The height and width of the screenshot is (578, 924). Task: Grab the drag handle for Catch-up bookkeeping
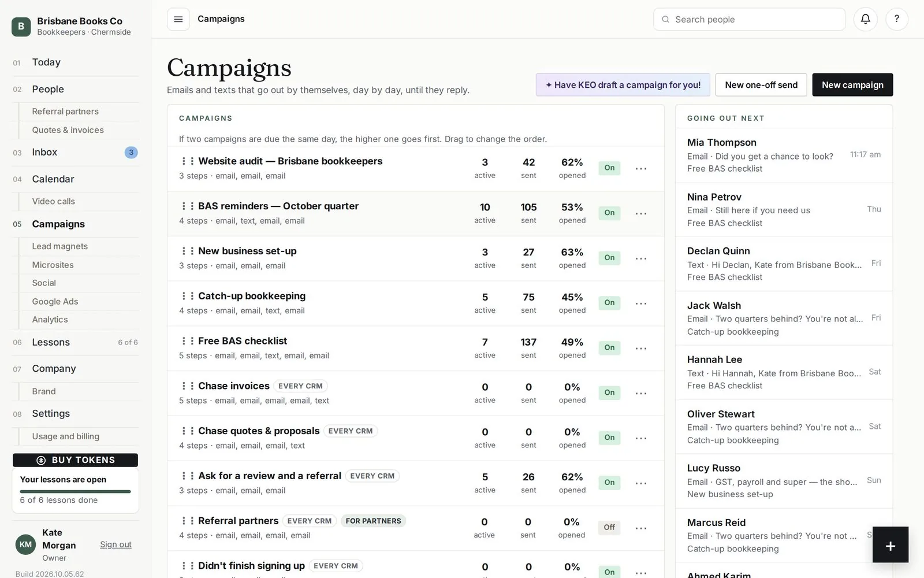pos(188,296)
